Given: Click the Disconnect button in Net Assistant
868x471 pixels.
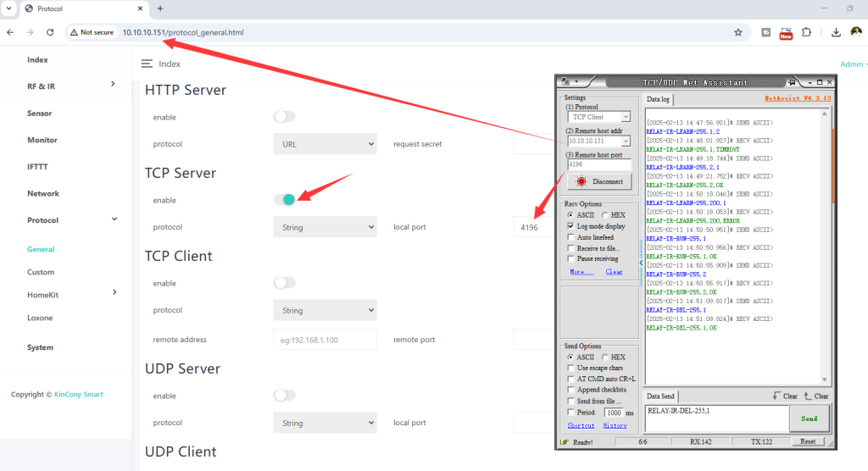Looking at the screenshot, I should pyautogui.click(x=600, y=181).
